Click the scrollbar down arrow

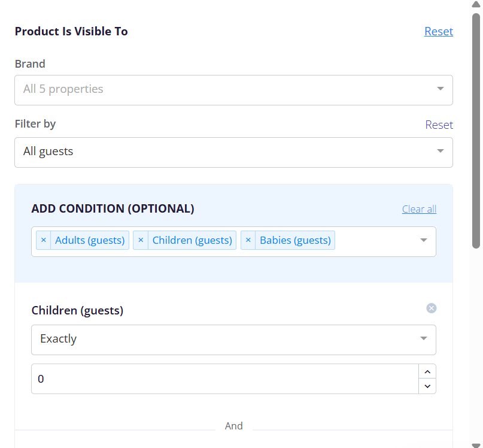(x=476, y=445)
